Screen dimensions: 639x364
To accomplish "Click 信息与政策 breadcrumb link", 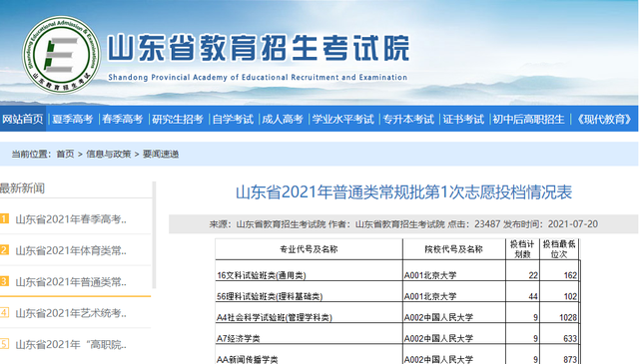I will pos(109,154).
